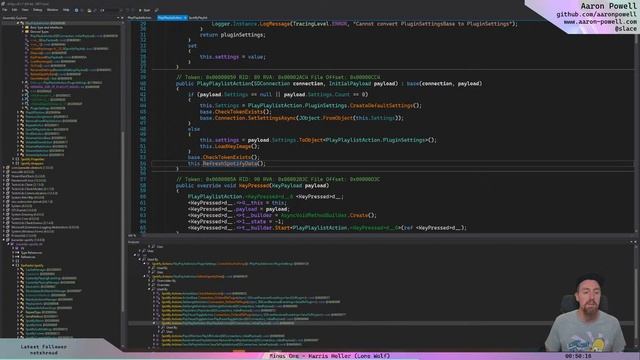This screenshot has height=360, width=640.
Task: Click 'this.settings = value;' line in code
Action: tap(233, 57)
